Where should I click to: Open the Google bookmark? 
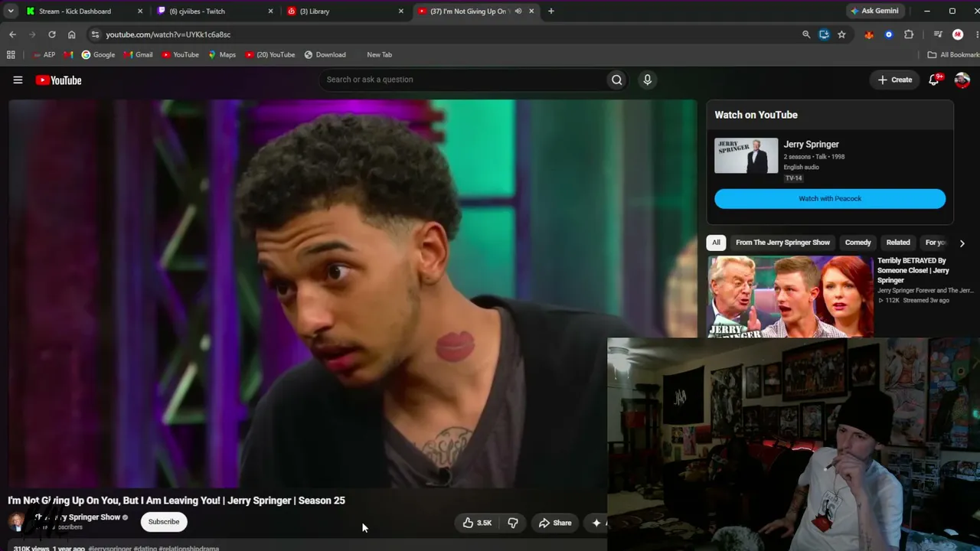pyautogui.click(x=98, y=54)
